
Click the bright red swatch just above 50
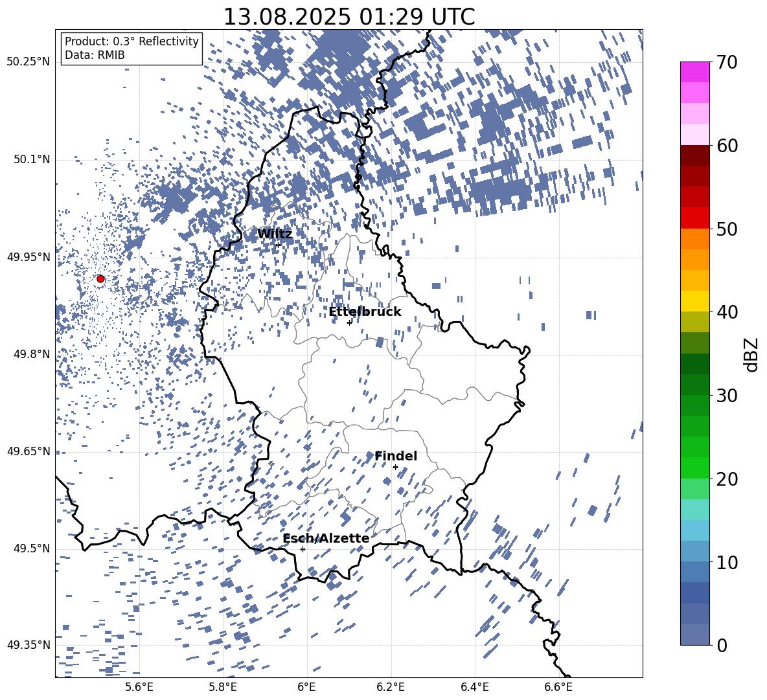pos(695,218)
